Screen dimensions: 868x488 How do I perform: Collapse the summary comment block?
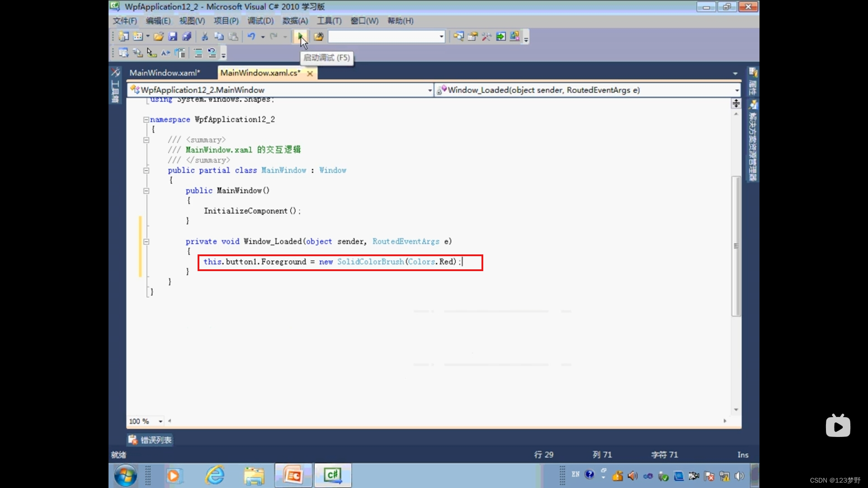146,140
